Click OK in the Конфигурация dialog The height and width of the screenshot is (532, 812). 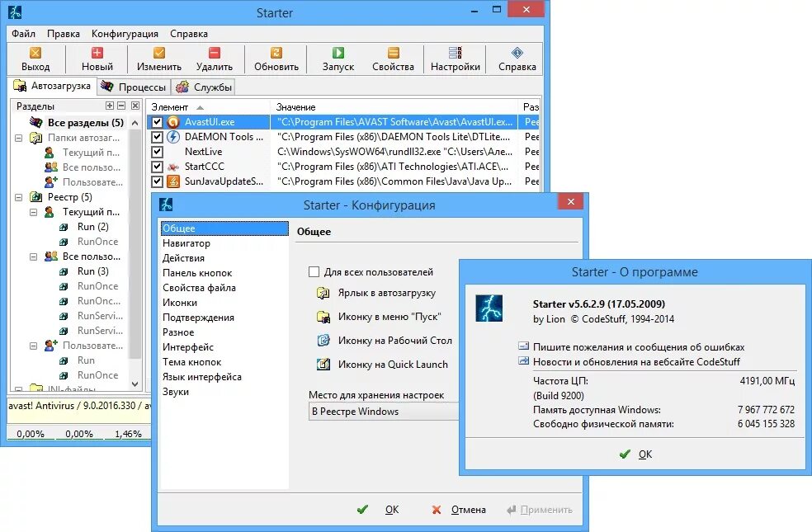click(379, 510)
